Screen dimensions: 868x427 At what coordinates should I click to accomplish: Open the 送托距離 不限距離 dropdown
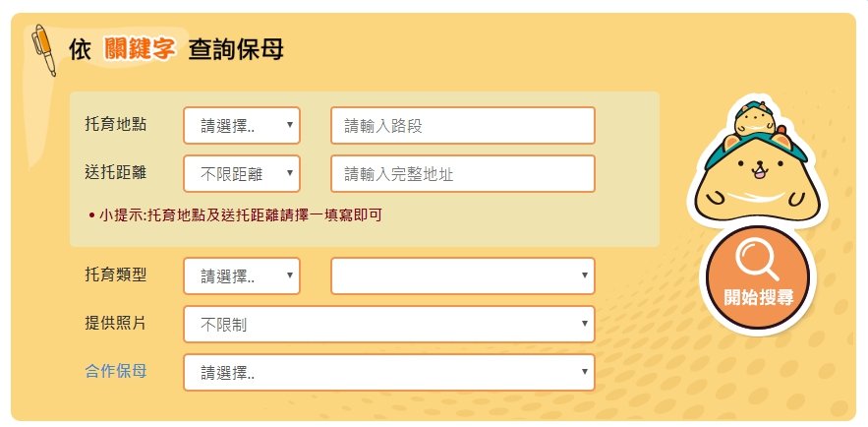click(242, 174)
